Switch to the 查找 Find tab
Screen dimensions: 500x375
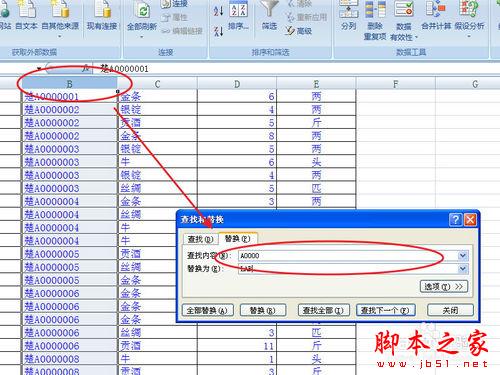click(200, 239)
